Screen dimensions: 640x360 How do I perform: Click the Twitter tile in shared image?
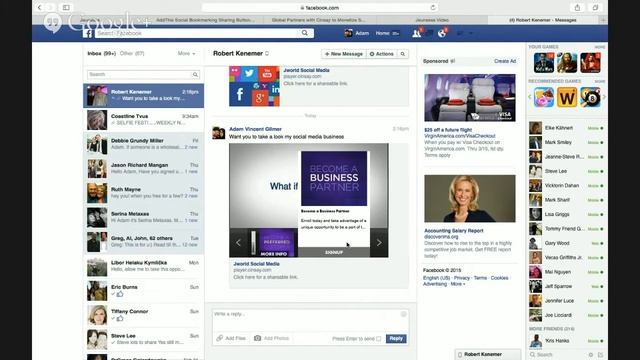pos(249,74)
